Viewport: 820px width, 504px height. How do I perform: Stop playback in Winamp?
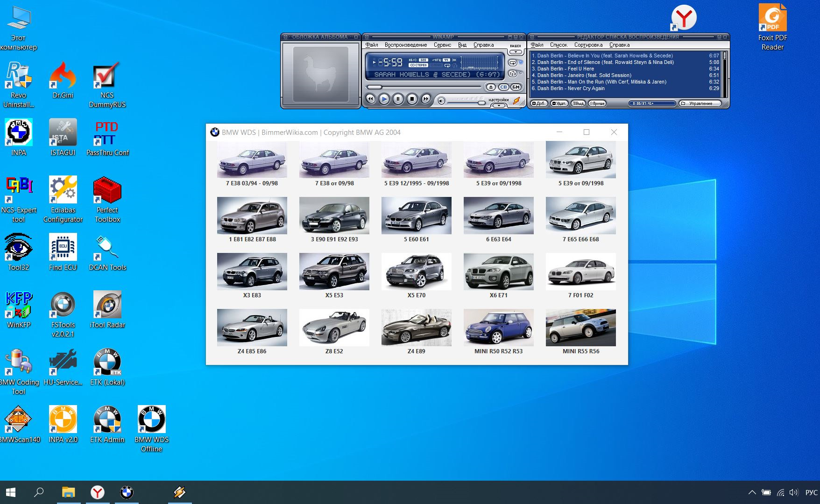coord(412,99)
